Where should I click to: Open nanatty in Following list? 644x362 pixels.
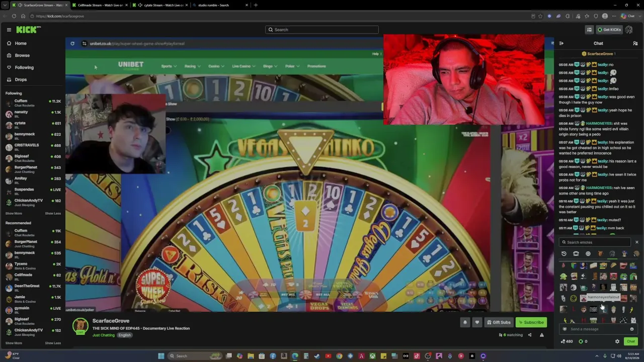click(33, 114)
